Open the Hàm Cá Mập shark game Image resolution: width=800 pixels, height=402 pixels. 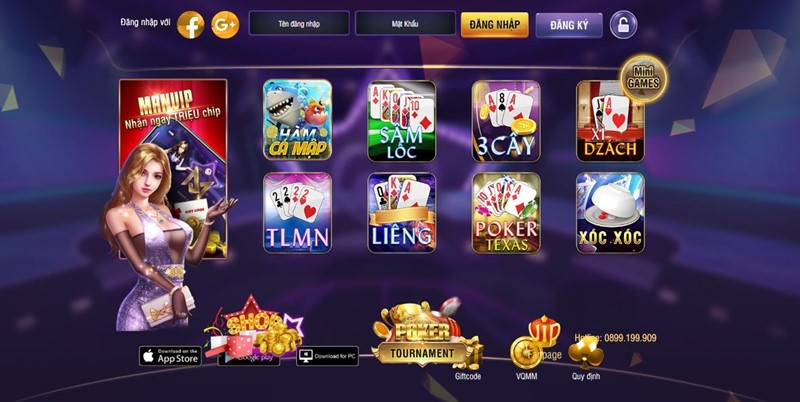pos(297,120)
